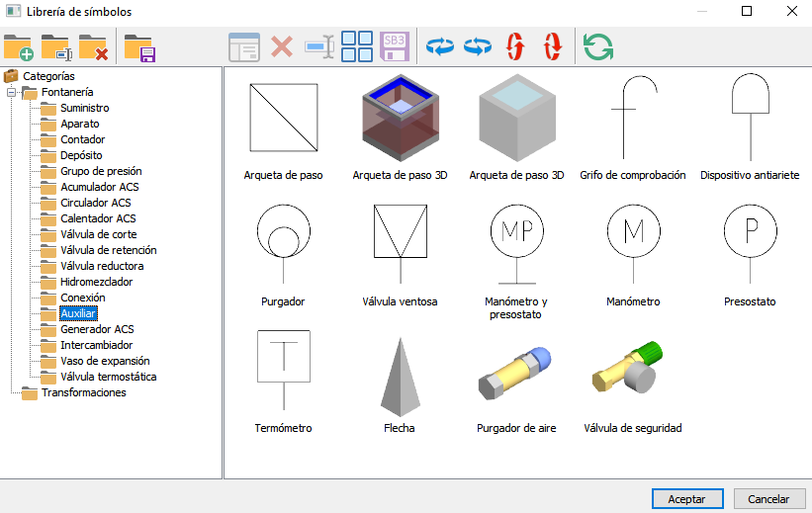812x513 pixels.
Task: Open the Válvula reductora category
Action: pos(102,266)
